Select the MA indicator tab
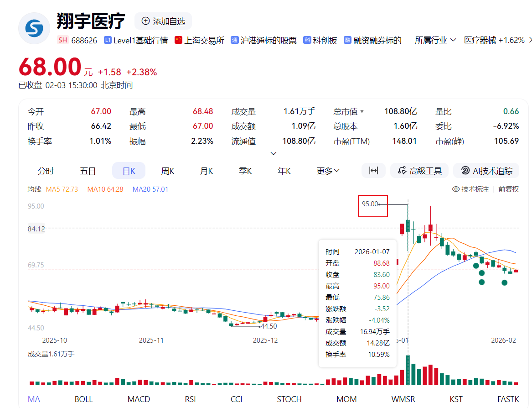 [34, 399]
